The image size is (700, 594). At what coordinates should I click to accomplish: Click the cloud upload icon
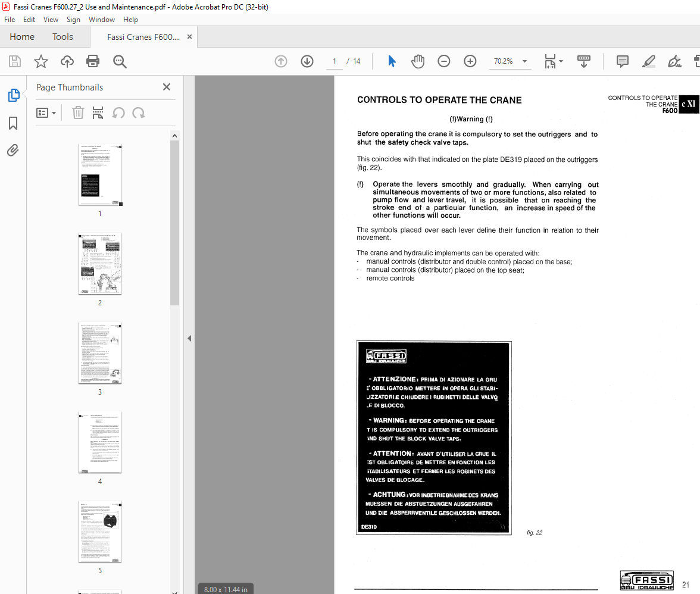point(67,61)
